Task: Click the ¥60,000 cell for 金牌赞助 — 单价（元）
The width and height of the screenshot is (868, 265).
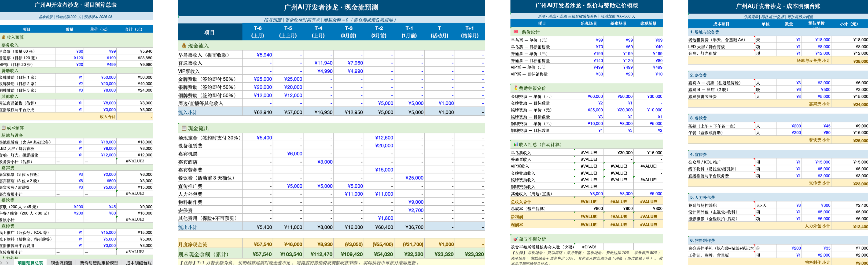Action: [x=595, y=97]
